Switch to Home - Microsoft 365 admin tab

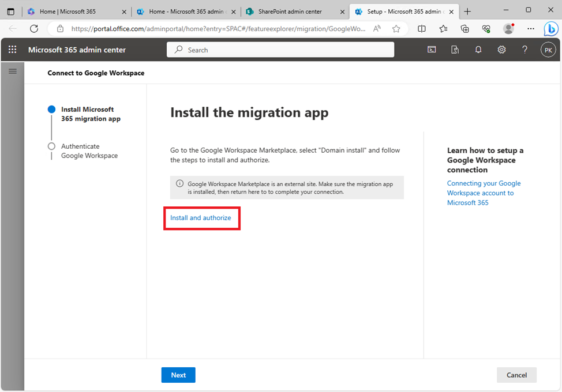[x=186, y=12]
